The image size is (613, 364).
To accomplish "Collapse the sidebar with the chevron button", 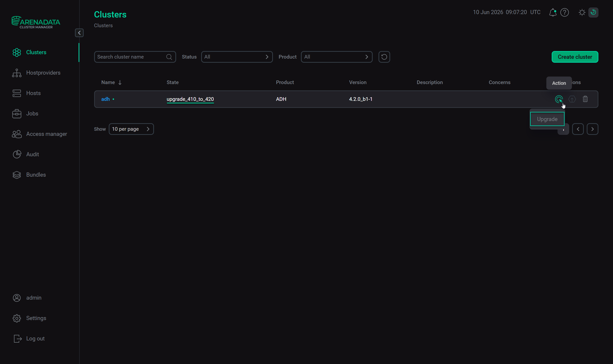I will click(79, 33).
